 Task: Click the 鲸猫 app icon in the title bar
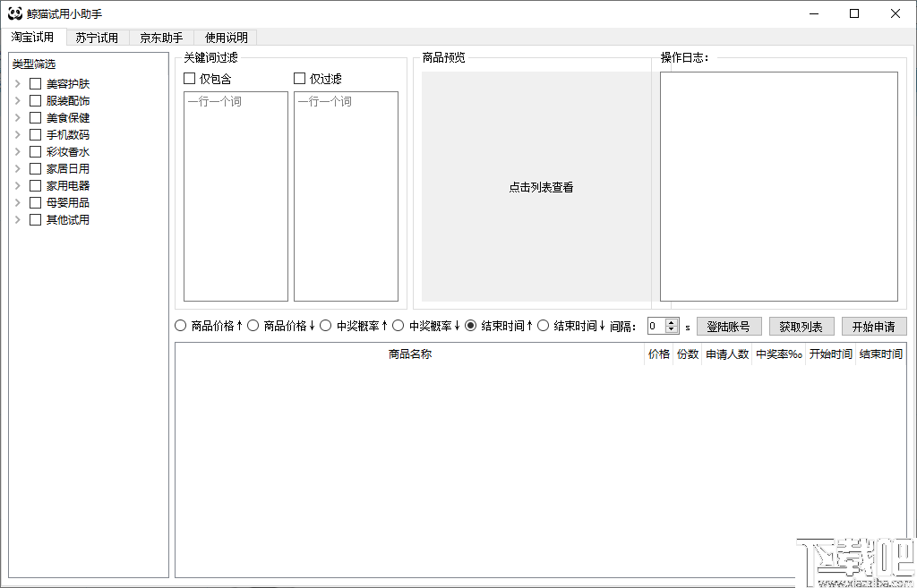click(x=13, y=13)
